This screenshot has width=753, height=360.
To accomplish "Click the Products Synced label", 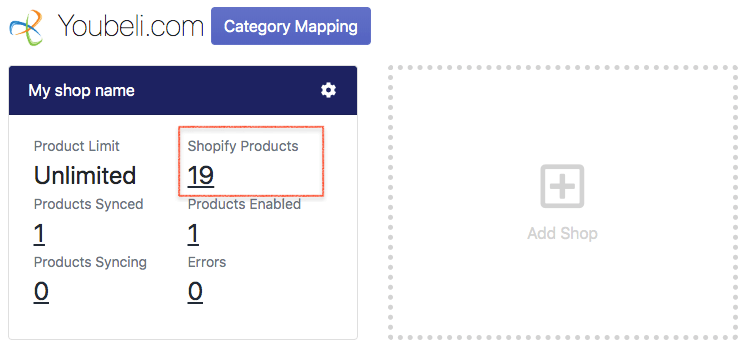I will pyautogui.click(x=88, y=204).
